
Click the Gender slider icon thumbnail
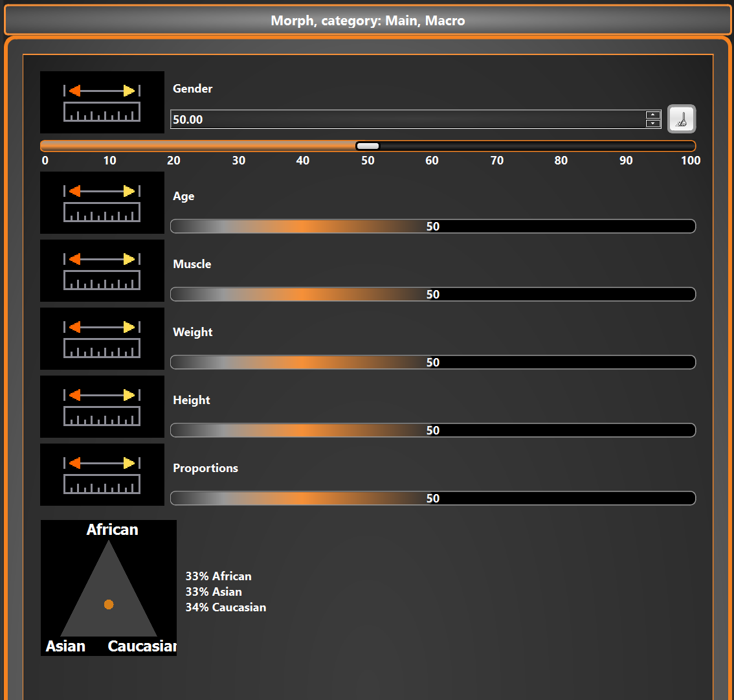click(102, 102)
